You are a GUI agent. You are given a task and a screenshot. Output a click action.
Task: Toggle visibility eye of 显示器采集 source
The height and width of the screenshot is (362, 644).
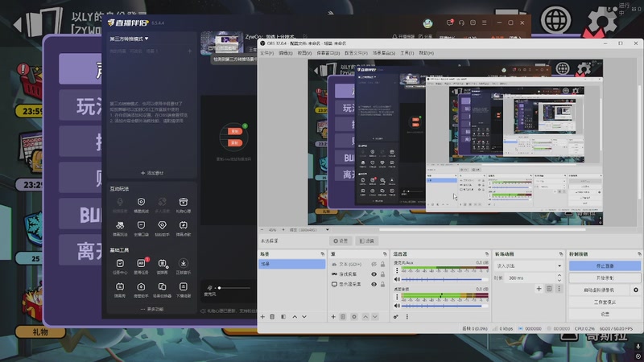click(374, 284)
